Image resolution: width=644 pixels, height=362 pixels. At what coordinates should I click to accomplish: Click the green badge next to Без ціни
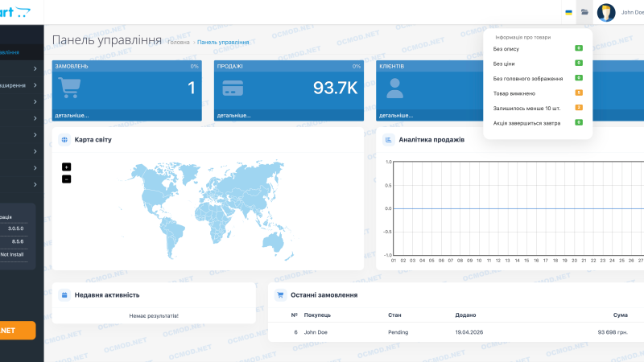tap(579, 63)
